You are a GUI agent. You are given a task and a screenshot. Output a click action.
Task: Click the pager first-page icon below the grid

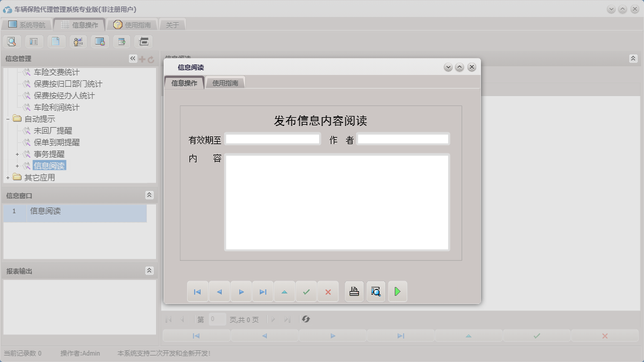point(168,319)
